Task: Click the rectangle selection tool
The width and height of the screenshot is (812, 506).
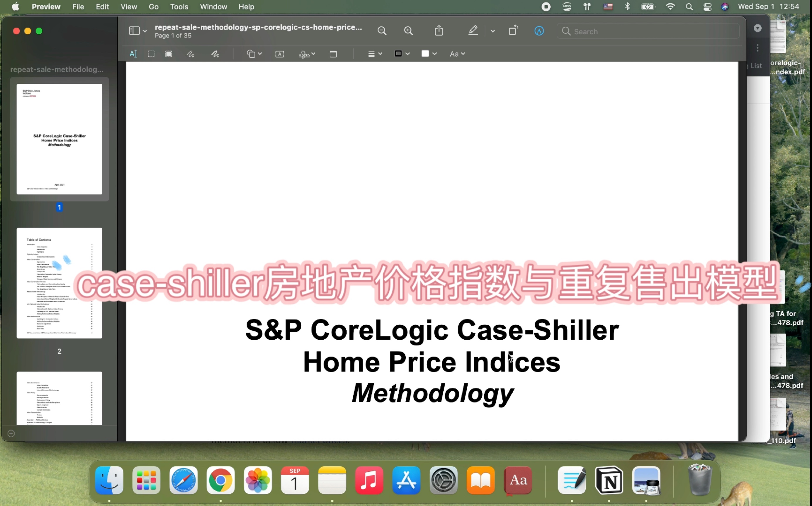Action: pos(151,54)
